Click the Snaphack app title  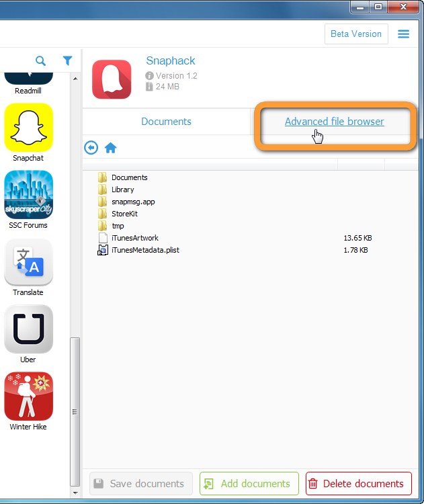[171, 60]
